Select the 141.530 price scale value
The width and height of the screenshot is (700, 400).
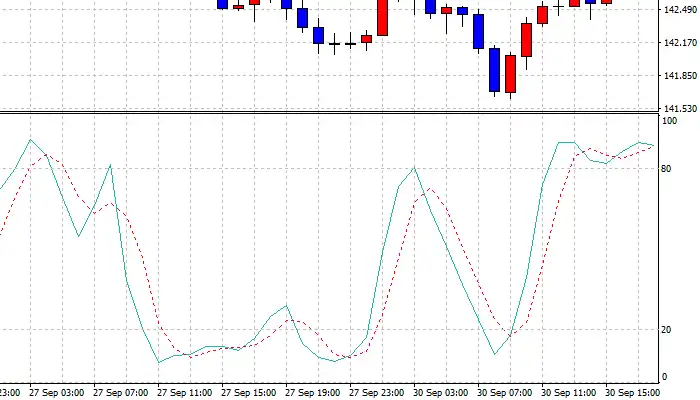pos(679,108)
